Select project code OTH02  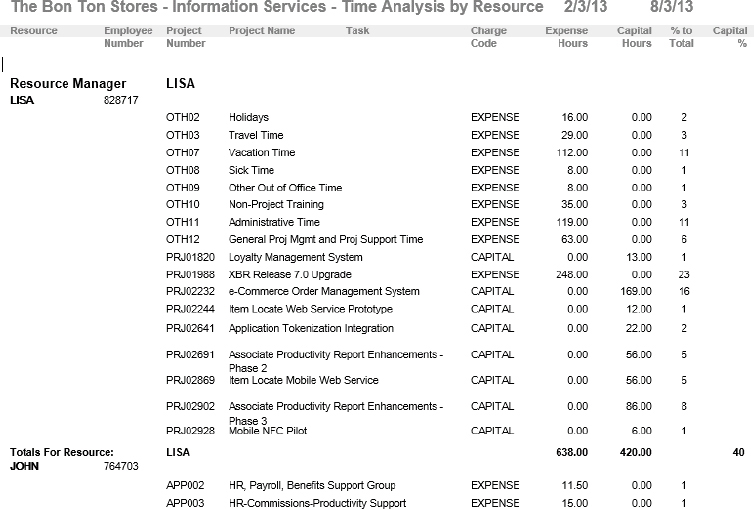coord(183,117)
